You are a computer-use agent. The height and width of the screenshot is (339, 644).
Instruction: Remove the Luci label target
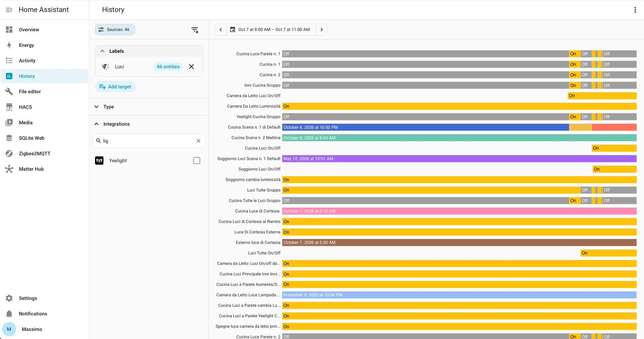[191, 67]
